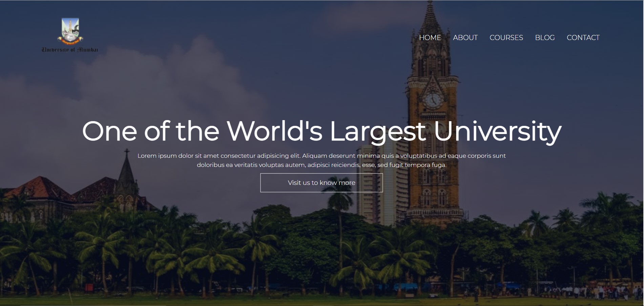Visit the BLOG section

click(x=544, y=38)
